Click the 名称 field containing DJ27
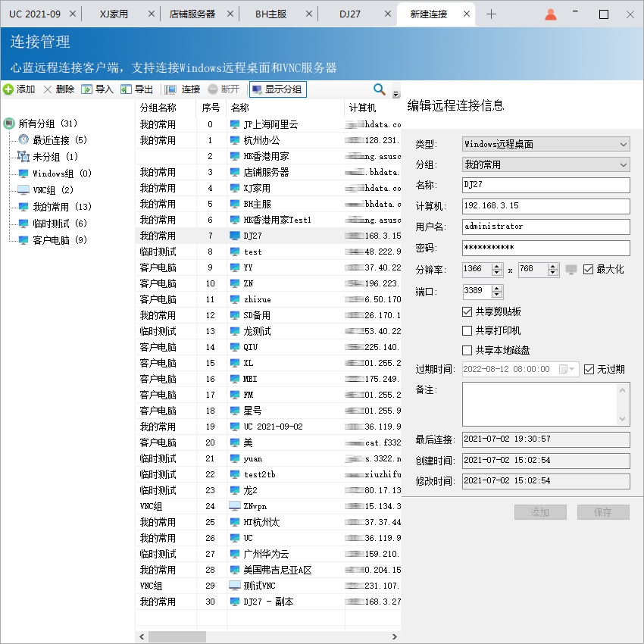The height and width of the screenshot is (644, 644). [x=546, y=185]
